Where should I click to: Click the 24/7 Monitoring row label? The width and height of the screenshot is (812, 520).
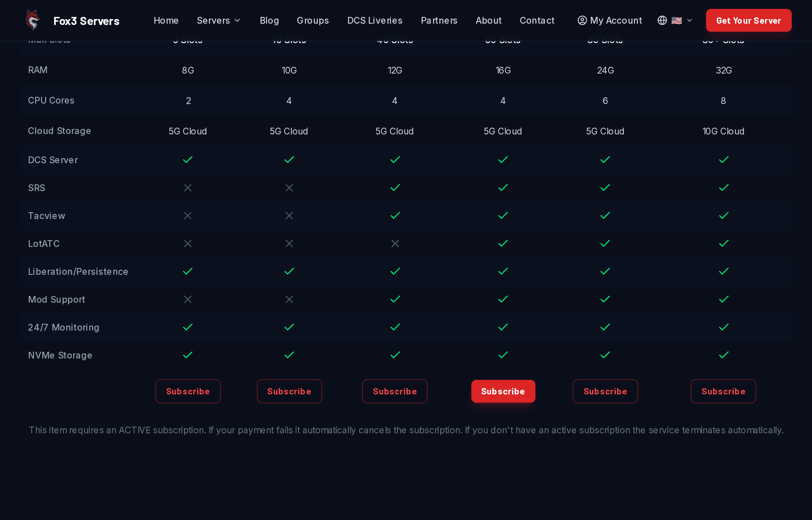(x=64, y=327)
